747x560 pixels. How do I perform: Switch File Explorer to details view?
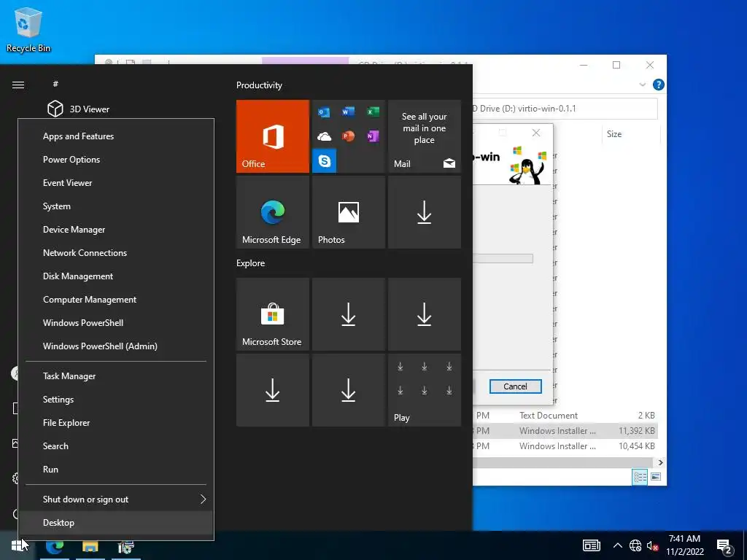click(640, 477)
